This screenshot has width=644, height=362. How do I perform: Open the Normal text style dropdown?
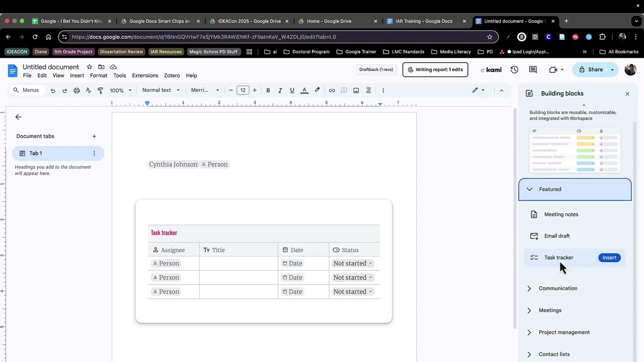161,90
